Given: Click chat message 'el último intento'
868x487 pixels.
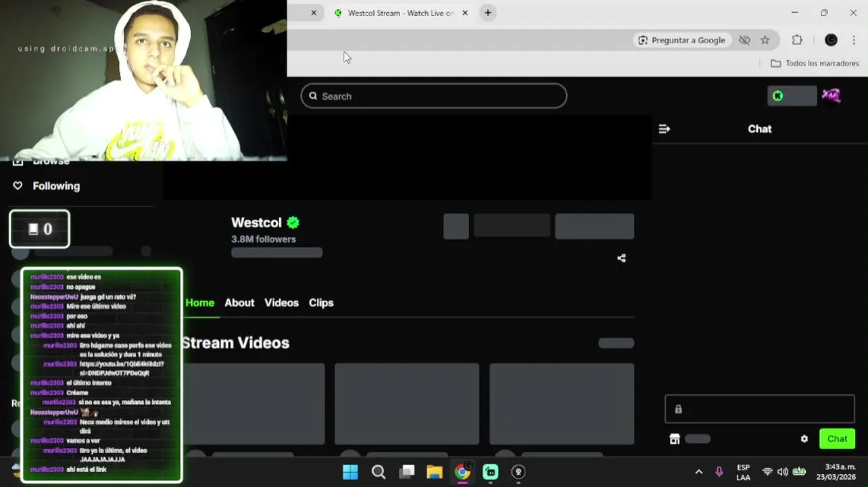Looking at the screenshot, I should pyautogui.click(x=89, y=383).
